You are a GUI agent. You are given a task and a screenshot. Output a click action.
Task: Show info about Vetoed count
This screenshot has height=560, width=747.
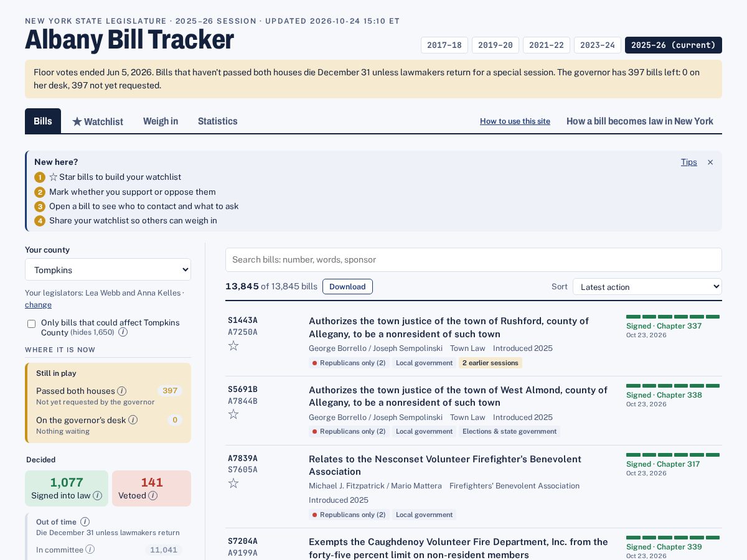click(x=153, y=496)
